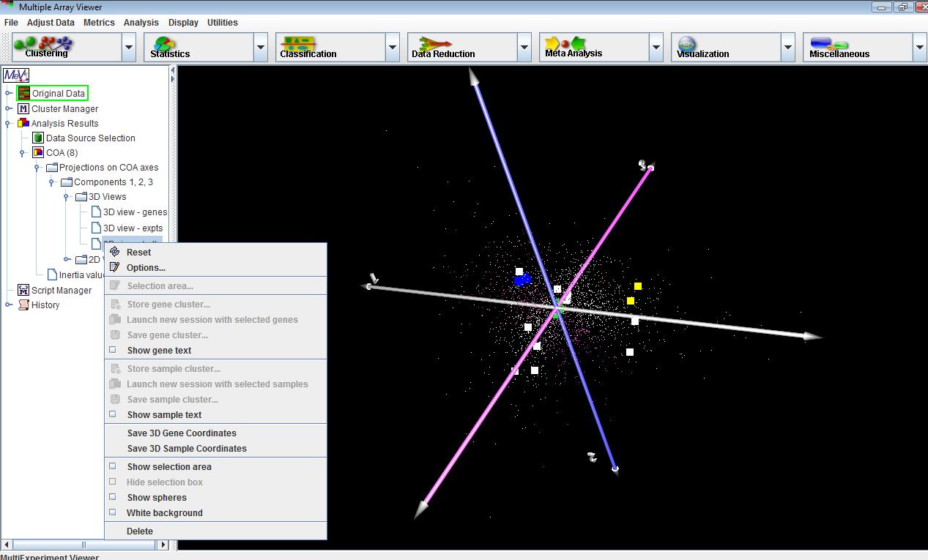Select the 3D view - genes node
The image size is (928, 560).
pyautogui.click(x=134, y=212)
